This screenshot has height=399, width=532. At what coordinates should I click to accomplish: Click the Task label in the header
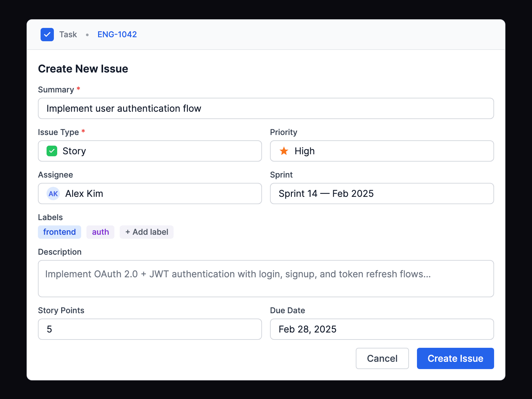pos(68,34)
